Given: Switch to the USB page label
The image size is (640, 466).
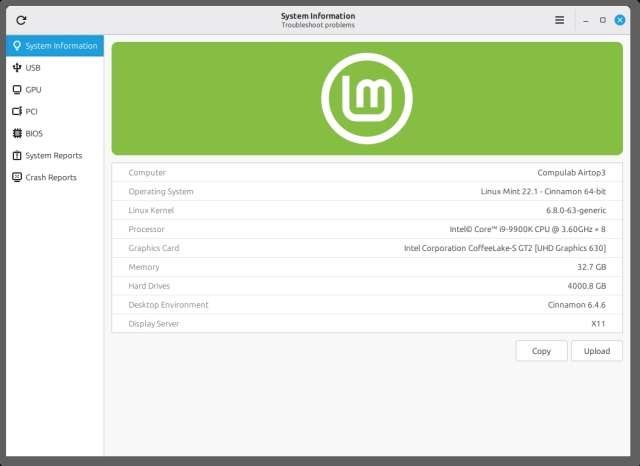Looking at the screenshot, I should 33,68.
